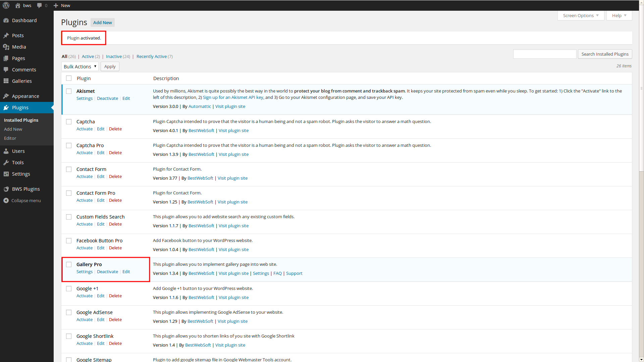
Task: Open the Tools section from sidebar
Action: tap(17, 162)
